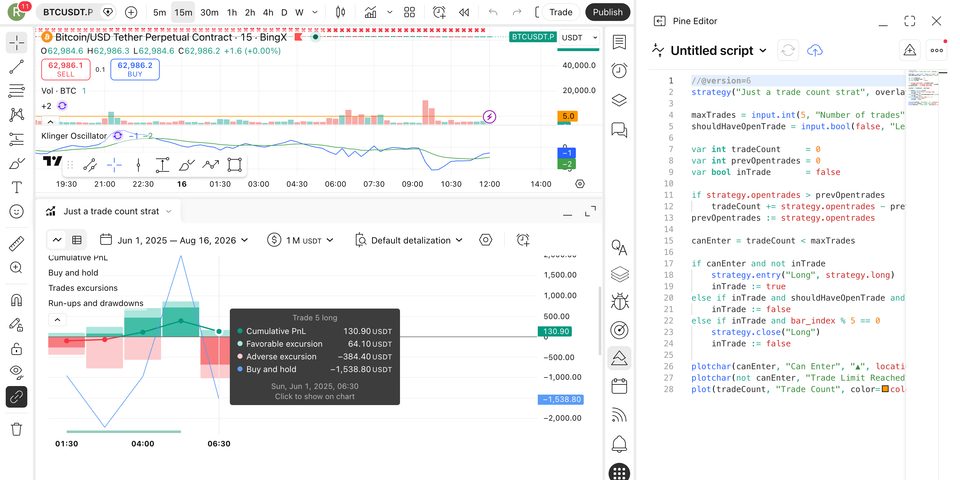Toggle Trades excursions series in legend
The height and width of the screenshot is (480, 960).
(x=83, y=288)
